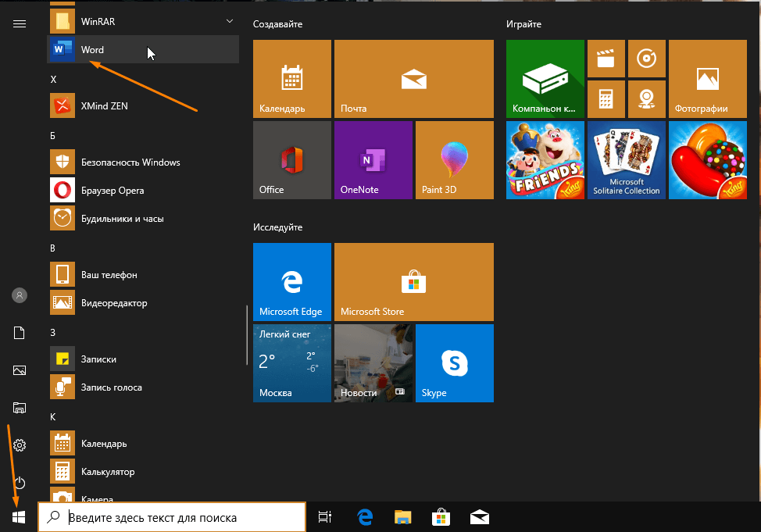
Task: Click the app list scrollbar
Action: [x=247, y=335]
